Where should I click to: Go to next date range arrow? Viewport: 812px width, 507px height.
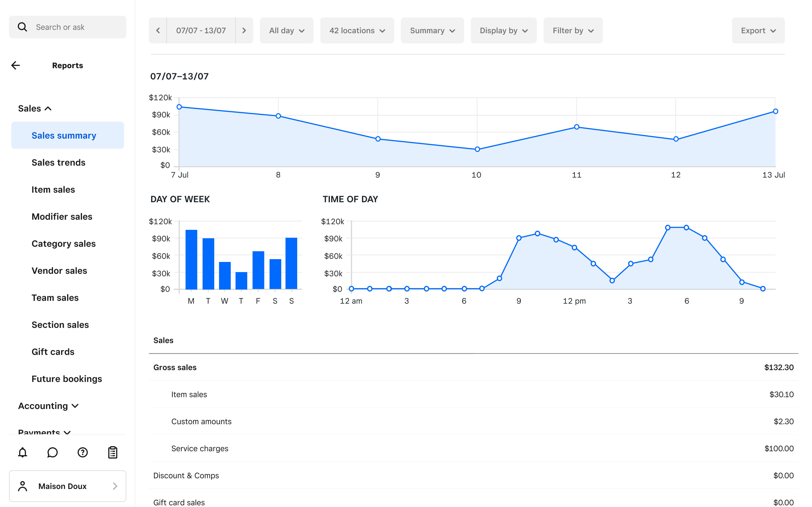coord(244,30)
